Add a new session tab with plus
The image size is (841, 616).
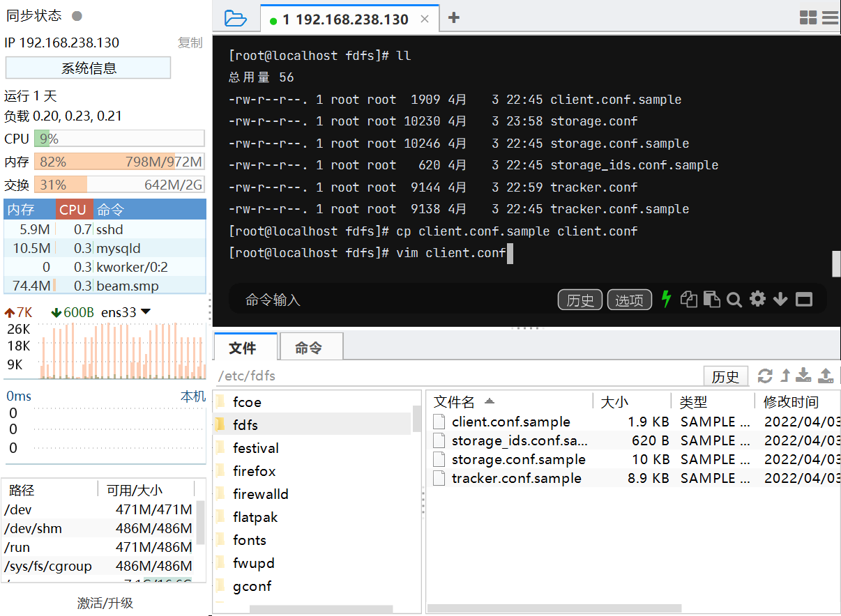(x=453, y=17)
